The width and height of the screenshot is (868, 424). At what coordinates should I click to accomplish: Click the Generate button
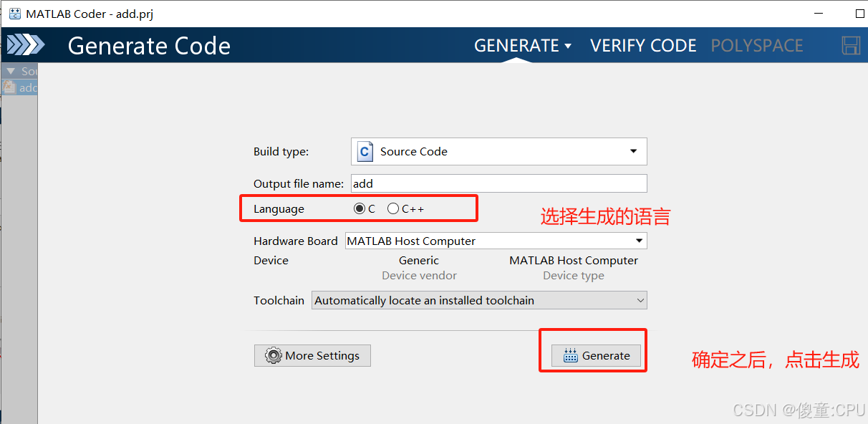(x=597, y=356)
